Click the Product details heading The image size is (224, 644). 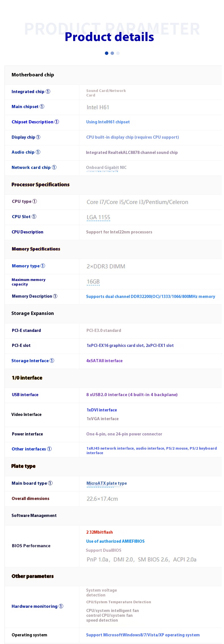[x=109, y=37]
